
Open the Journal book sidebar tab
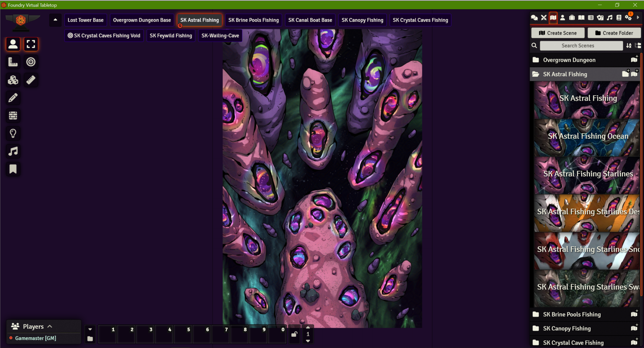pos(581,18)
